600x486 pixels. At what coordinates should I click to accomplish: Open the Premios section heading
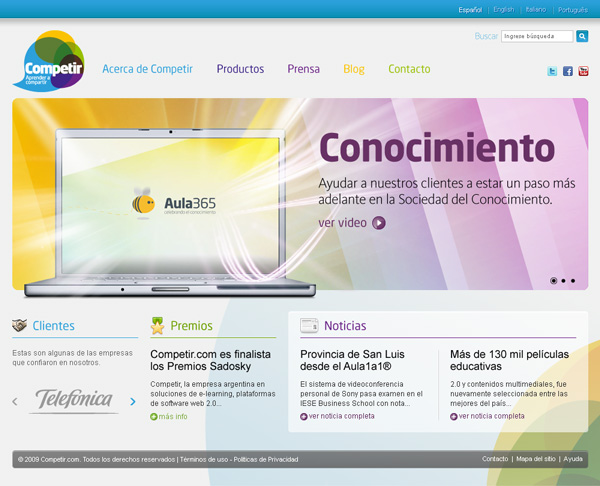pyautogui.click(x=191, y=326)
